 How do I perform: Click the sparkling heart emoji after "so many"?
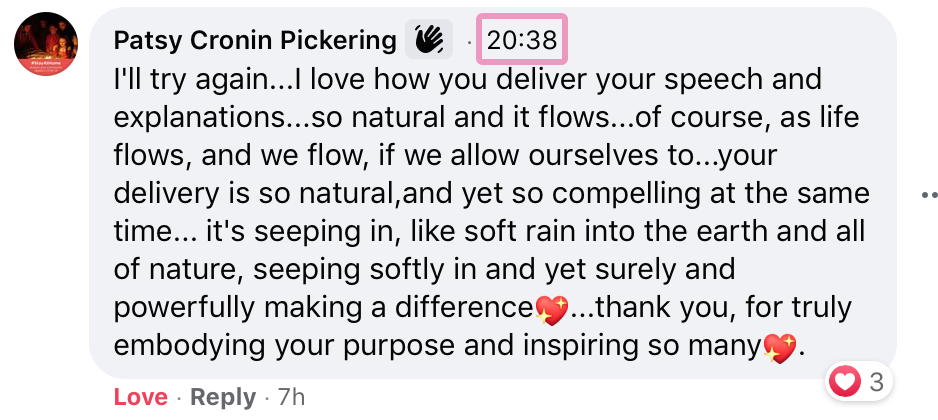pyautogui.click(x=779, y=346)
